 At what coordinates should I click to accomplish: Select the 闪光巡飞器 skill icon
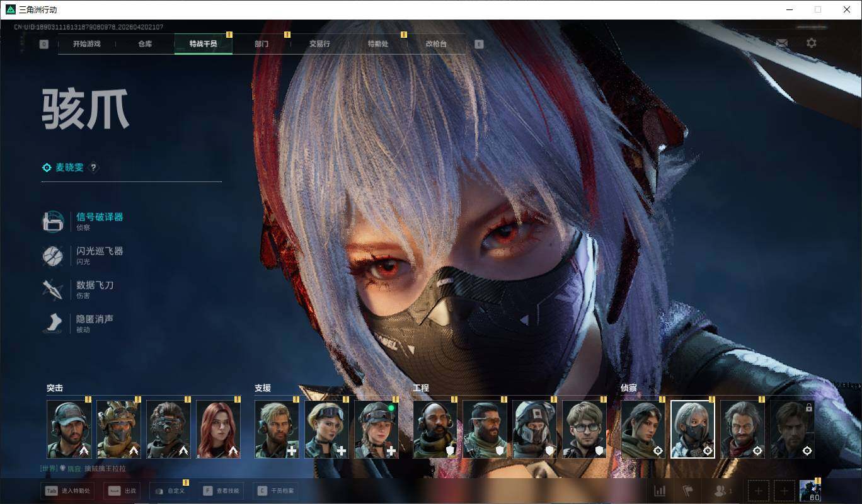53,255
